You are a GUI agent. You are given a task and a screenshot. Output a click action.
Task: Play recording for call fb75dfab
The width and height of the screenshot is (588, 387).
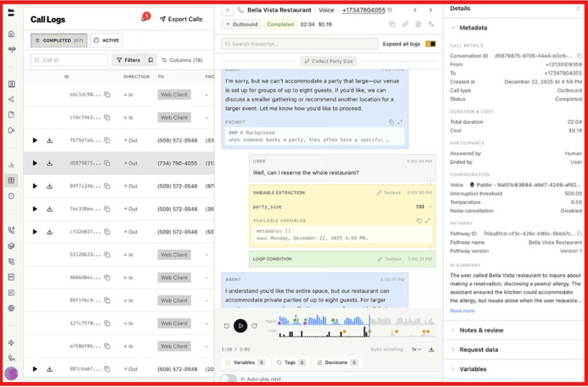pos(35,140)
